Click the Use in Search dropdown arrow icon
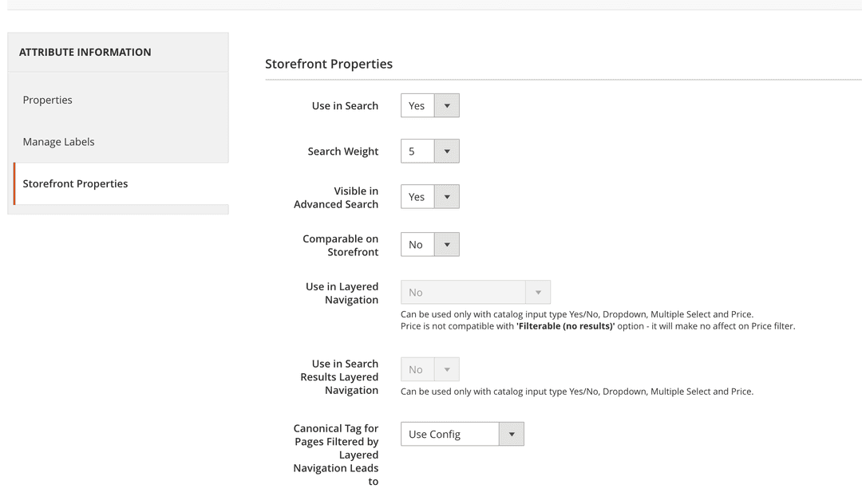The image size is (862, 504). pos(447,104)
